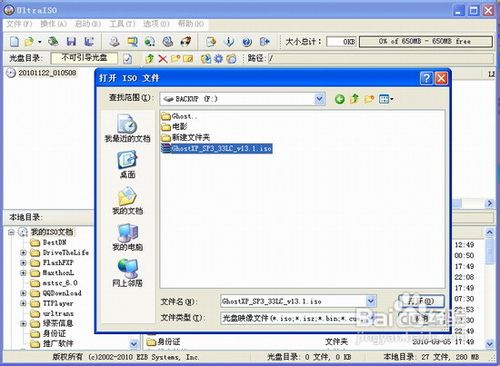
Task: Click 网上邻居 in places bar
Action: pos(127,273)
